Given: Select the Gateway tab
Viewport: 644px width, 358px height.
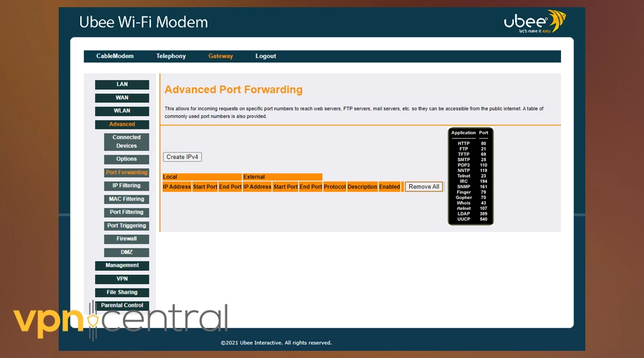Looking at the screenshot, I should (220, 56).
